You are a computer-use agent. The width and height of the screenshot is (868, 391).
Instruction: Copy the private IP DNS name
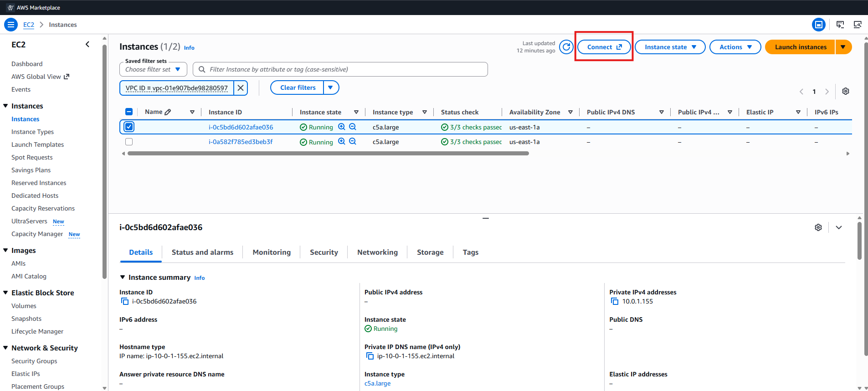[x=370, y=356]
